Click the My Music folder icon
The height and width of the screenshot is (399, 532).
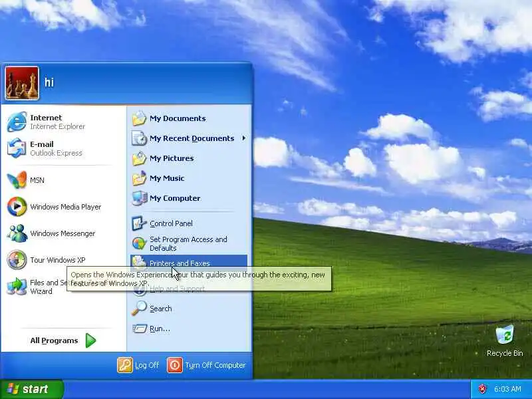[x=139, y=178]
